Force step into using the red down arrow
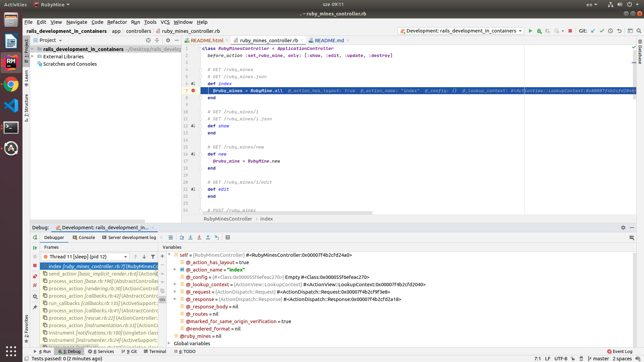644x362 pixels. point(199,237)
